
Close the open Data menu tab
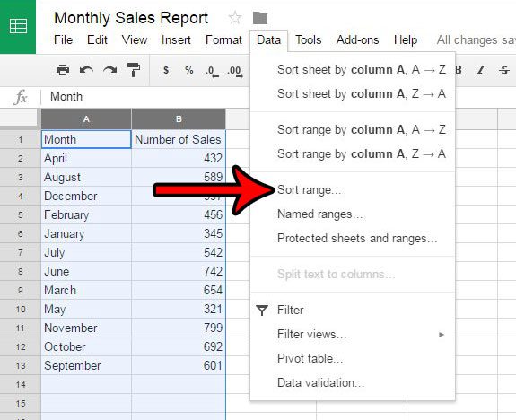[268, 40]
